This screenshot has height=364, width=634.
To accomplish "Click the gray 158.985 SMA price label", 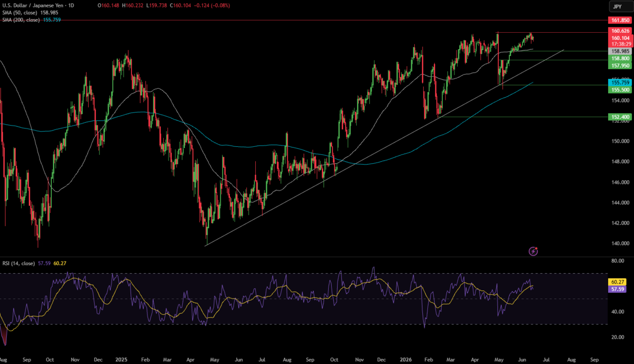I will [619, 51].
